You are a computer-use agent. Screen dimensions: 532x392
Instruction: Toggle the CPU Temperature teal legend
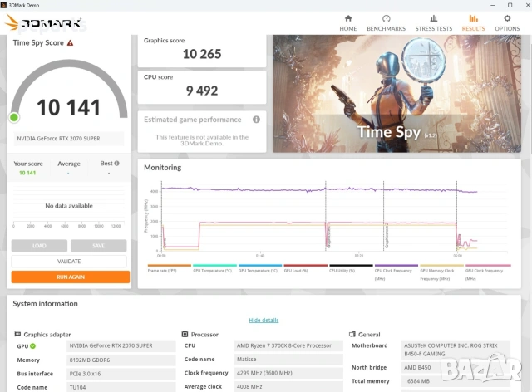(214, 268)
